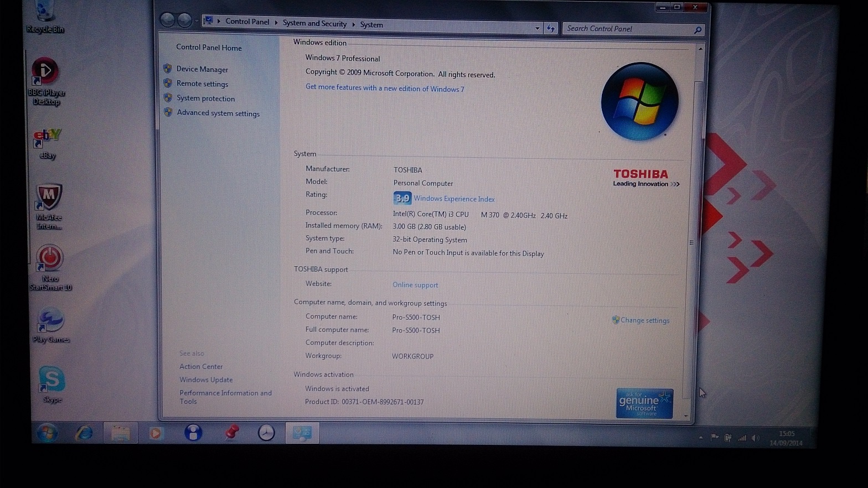Go to Control Panel Home
The image size is (868, 488).
(x=209, y=48)
